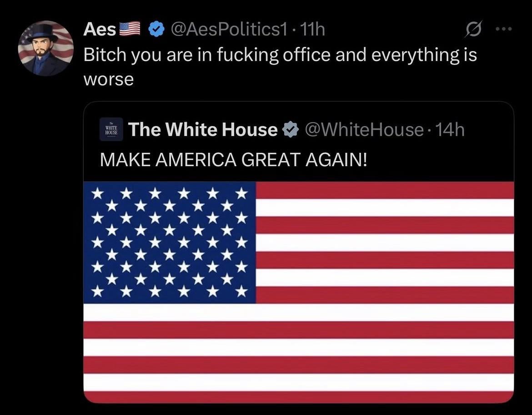The height and width of the screenshot is (415, 532).
Task: Click the Aes display name
Action: [99, 30]
